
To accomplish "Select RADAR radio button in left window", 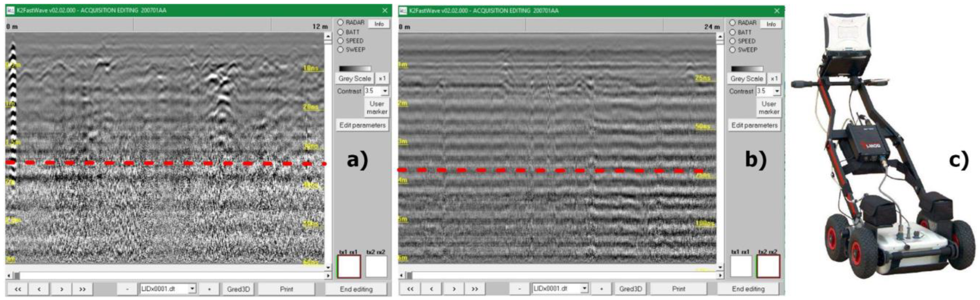I will (340, 23).
